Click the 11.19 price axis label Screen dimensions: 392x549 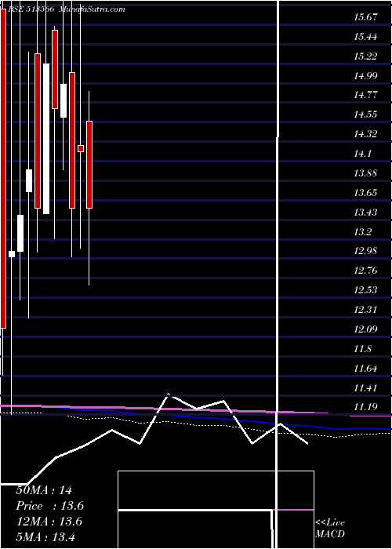(x=366, y=407)
